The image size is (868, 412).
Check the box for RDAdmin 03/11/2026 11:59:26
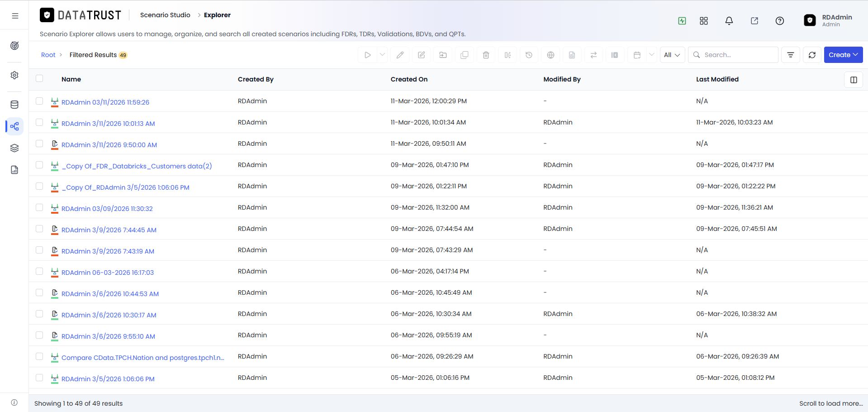(39, 101)
